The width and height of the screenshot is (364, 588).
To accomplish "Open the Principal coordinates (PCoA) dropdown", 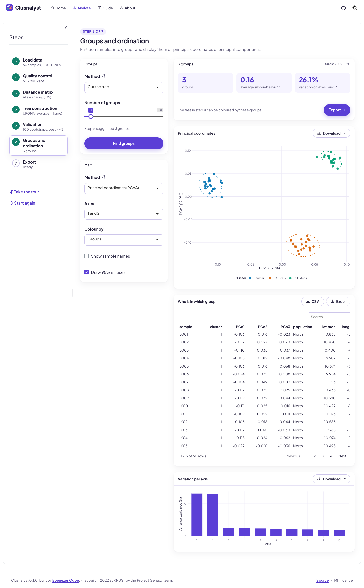I will click(x=124, y=189).
